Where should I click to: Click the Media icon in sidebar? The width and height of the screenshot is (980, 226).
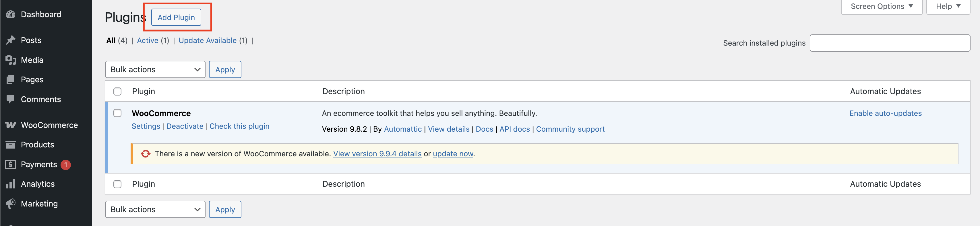point(11,60)
